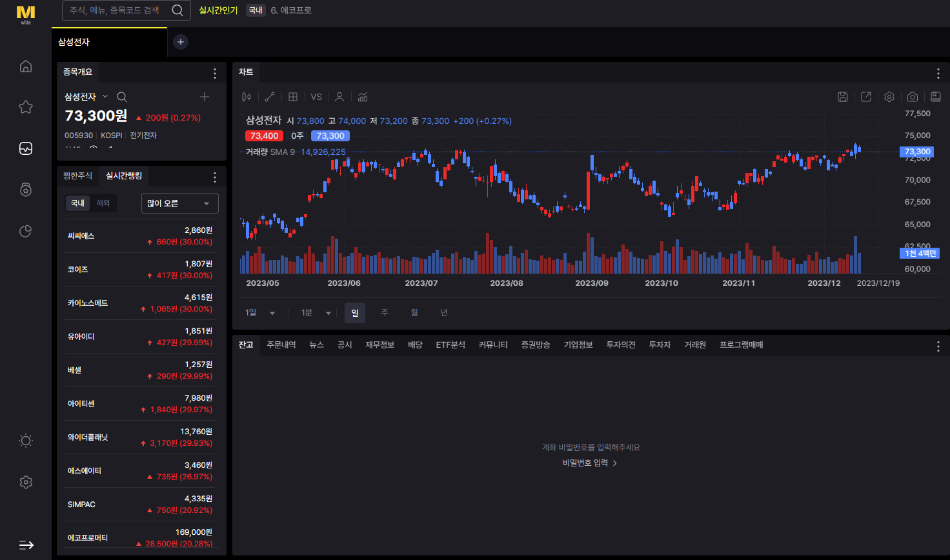Select the 년 yearly chart interval
Image resolution: width=950 pixels, height=560 pixels.
444,313
